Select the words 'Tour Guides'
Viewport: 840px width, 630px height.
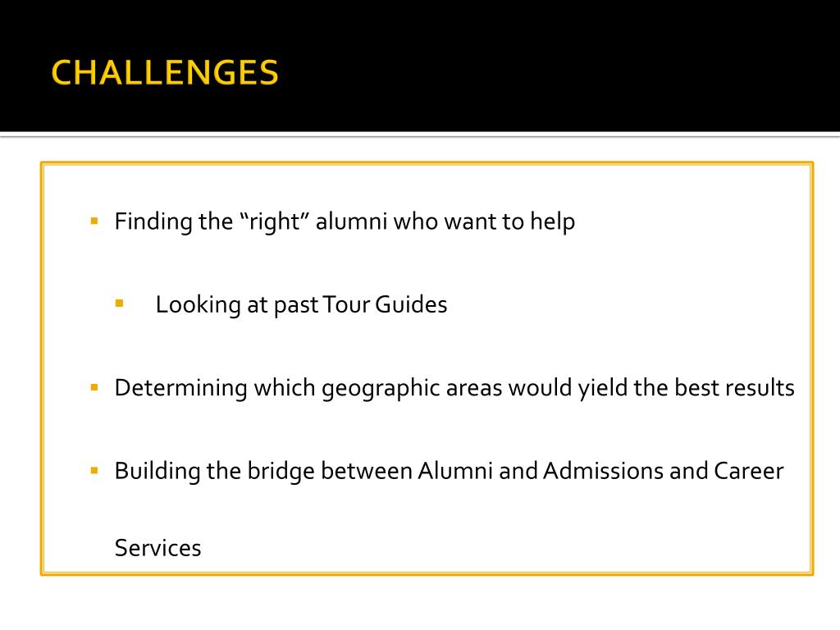385,304
